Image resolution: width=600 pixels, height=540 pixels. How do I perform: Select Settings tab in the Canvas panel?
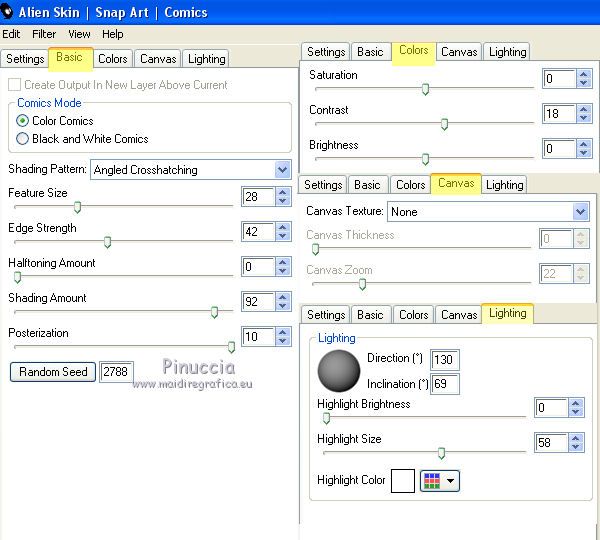click(x=323, y=185)
